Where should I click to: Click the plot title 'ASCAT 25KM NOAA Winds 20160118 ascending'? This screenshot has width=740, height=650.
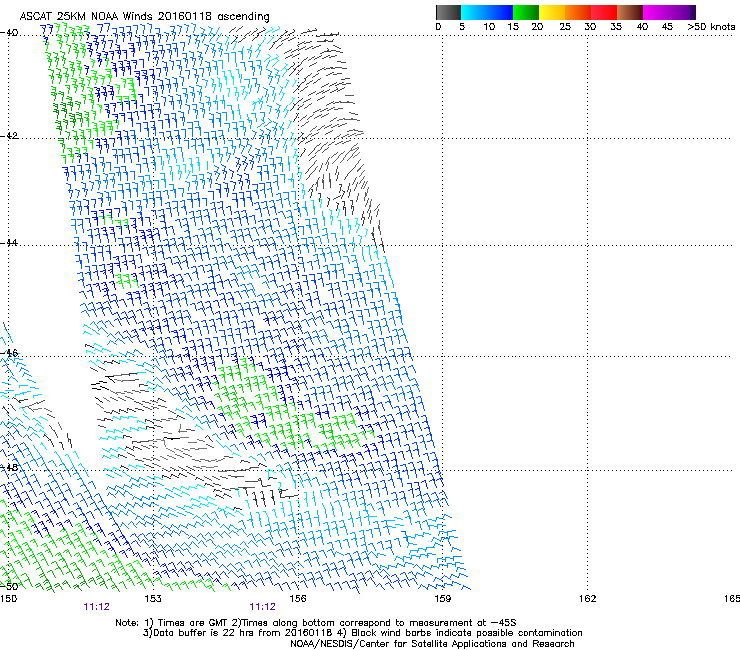point(144,16)
